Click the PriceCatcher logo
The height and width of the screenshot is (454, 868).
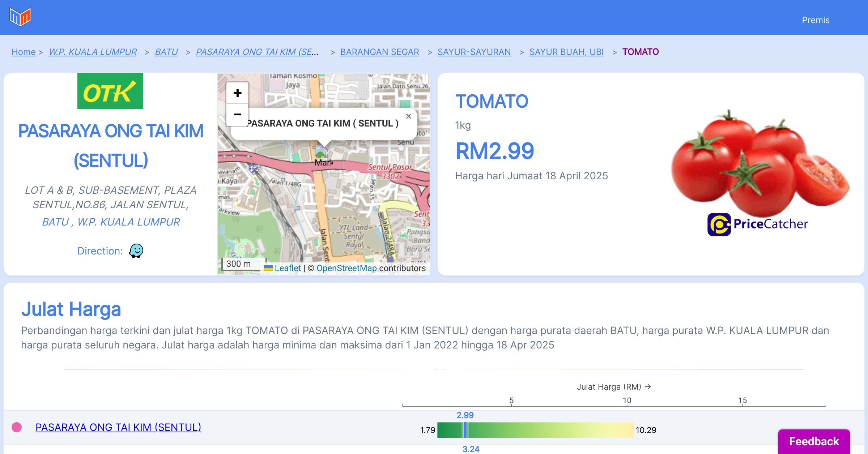(x=757, y=224)
